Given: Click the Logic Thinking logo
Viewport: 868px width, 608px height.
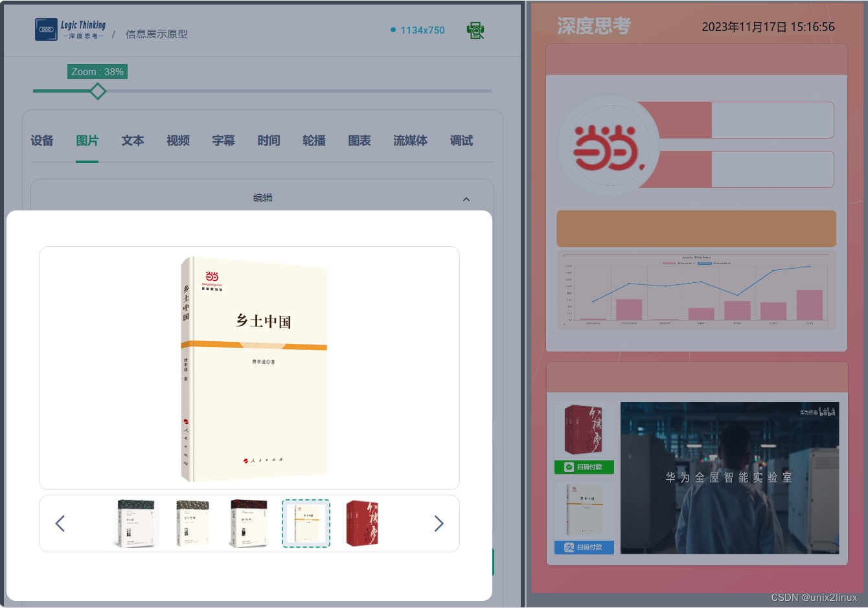Looking at the screenshot, I should (x=70, y=30).
